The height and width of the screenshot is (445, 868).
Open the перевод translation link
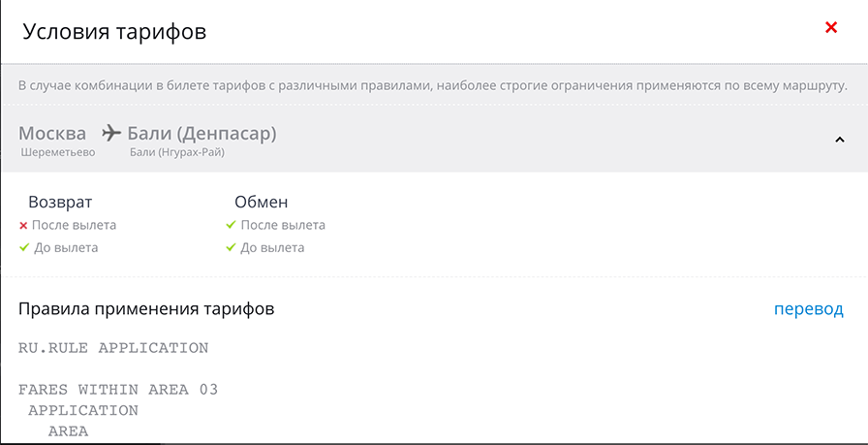point(808,309)
